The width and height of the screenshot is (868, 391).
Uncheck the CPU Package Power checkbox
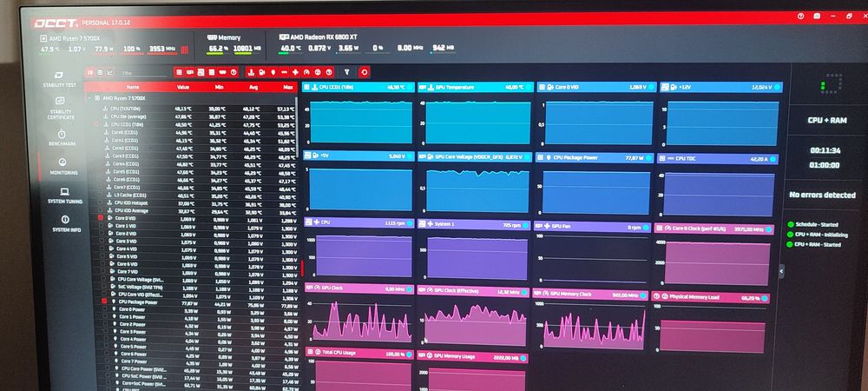click(x=104, y=302)
